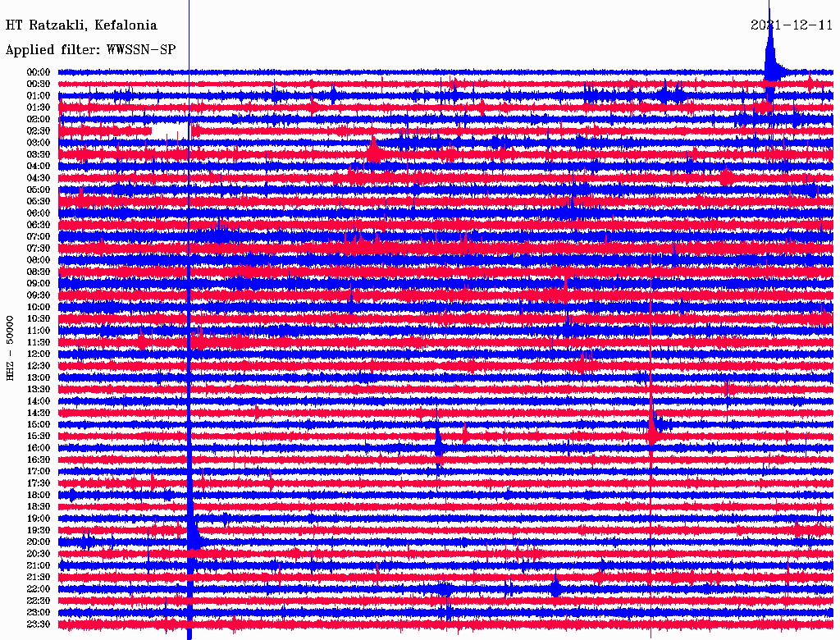840x640 pixels.
Task: Click the 08:30 time label
Action: coord(39,272)
